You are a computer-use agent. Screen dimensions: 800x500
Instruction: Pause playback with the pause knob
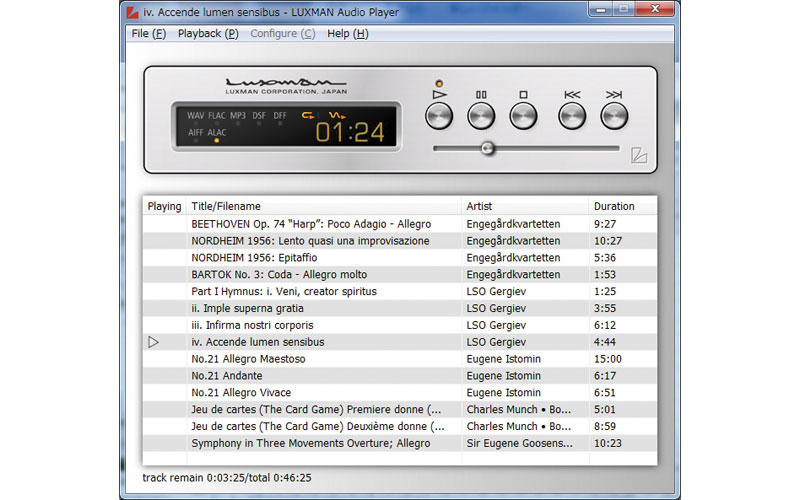[x=481, y=116]
